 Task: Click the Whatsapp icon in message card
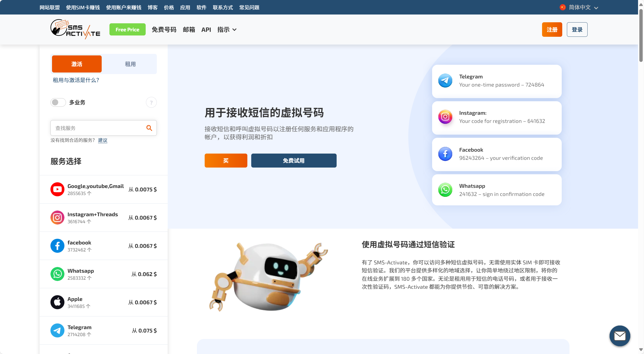pyautogui.click(x=445, y=190)
